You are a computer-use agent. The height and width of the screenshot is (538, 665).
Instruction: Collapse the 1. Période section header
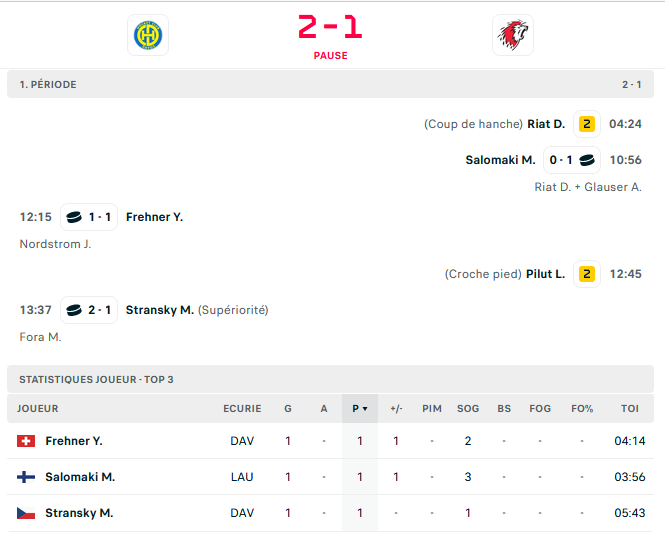(x=331, y=85)
